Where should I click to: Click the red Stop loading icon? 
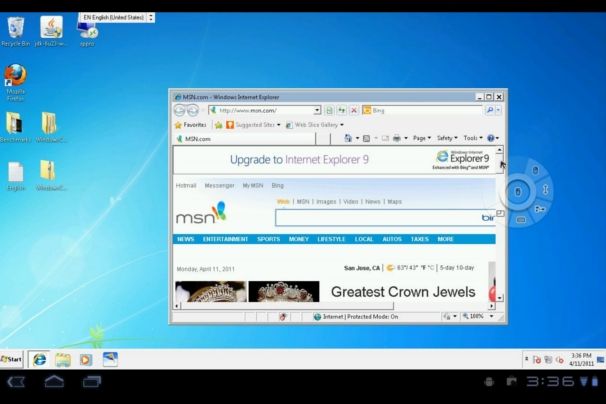(x=354, y=111)
